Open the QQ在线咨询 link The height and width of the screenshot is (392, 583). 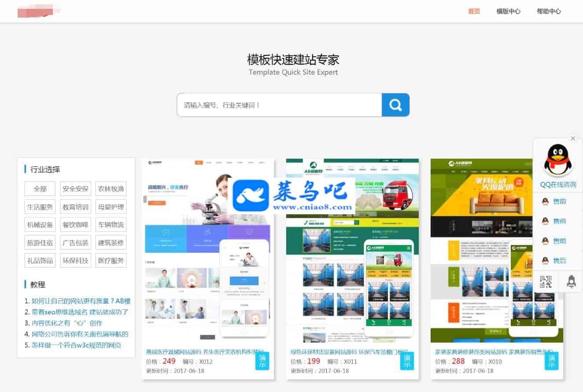pyautogui.click(x=558, y=184)
